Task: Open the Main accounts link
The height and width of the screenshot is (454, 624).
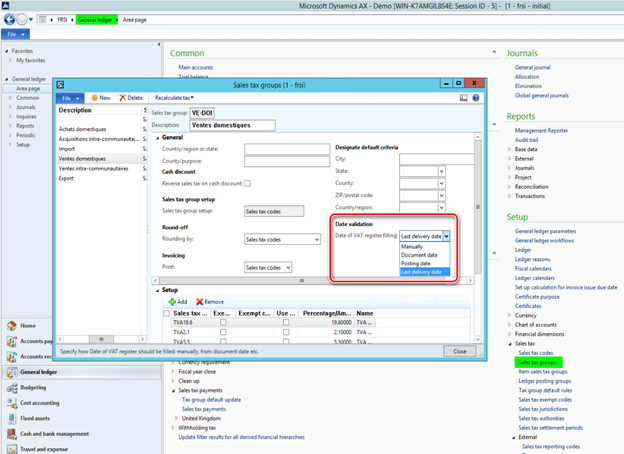Action: (195, 68)
